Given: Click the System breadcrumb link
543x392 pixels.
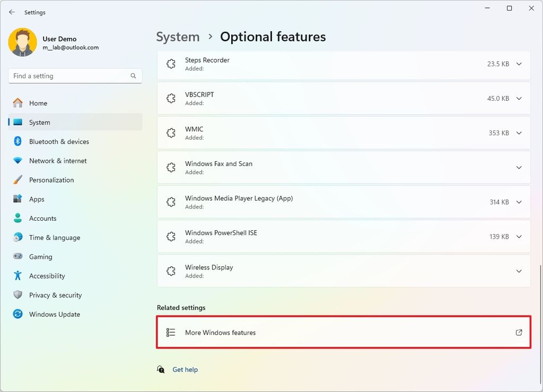Looking at the screenshot, I should [x=178, y=37].
